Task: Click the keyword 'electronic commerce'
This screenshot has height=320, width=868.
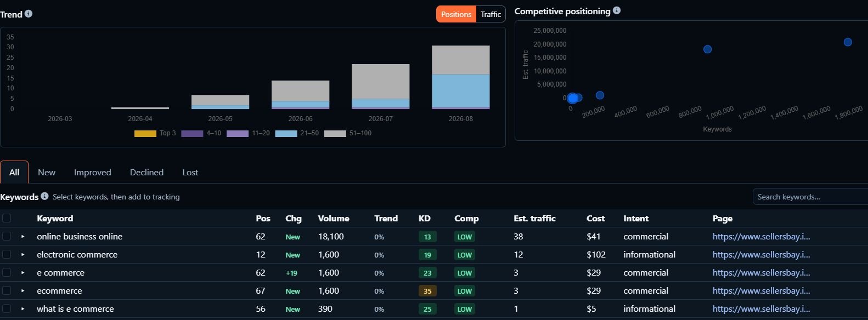Action: coord(77,254)
